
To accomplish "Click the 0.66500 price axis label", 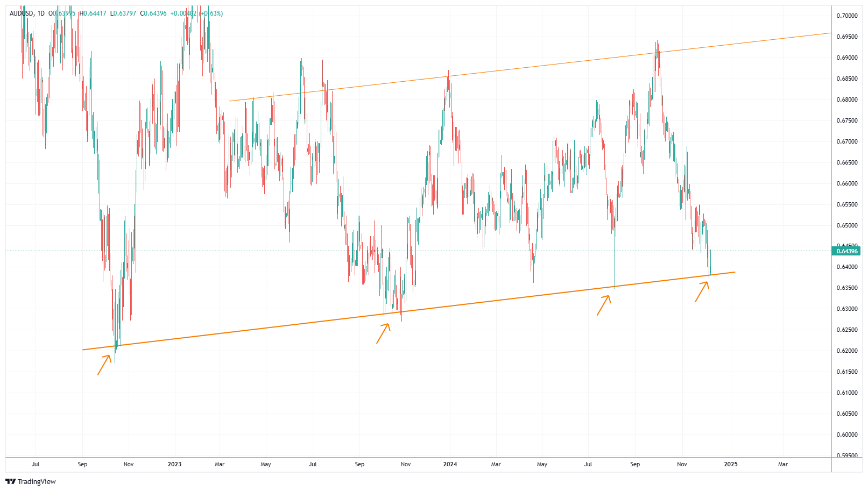I will pos(847,162).
